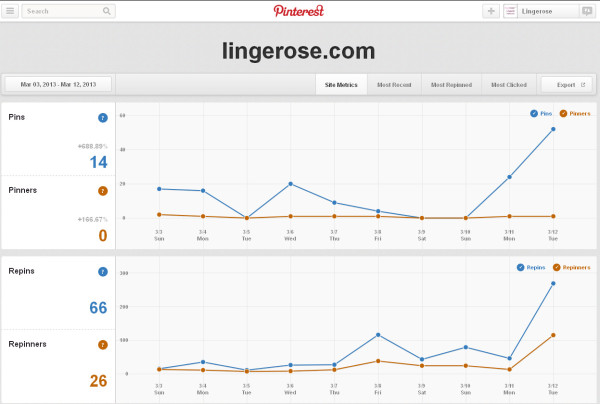Screen dimensions: 600x404
Task: Open the Mar 03, 2013 - Mar 12, 2013 date range picker
Action: 58,84
